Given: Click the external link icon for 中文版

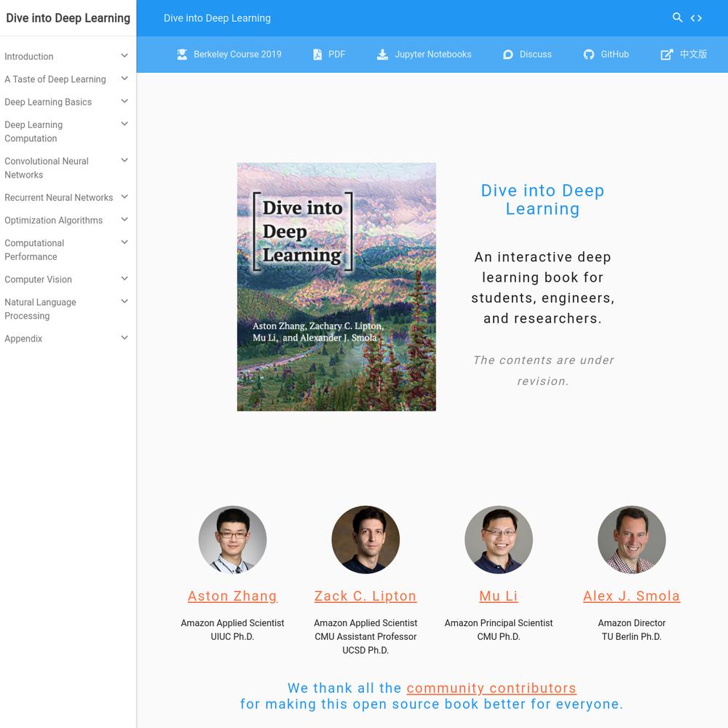Looking at the screenshot, I should 667,55.
